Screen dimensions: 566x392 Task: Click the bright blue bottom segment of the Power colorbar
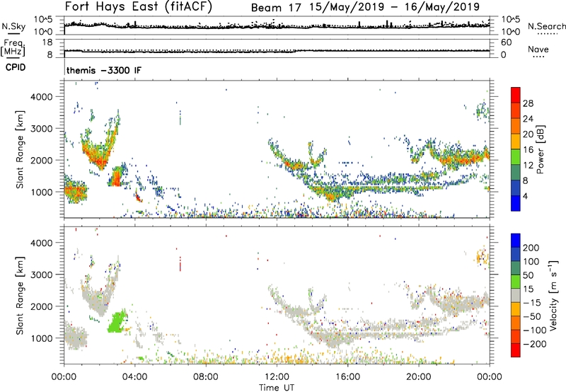point(516,203)
